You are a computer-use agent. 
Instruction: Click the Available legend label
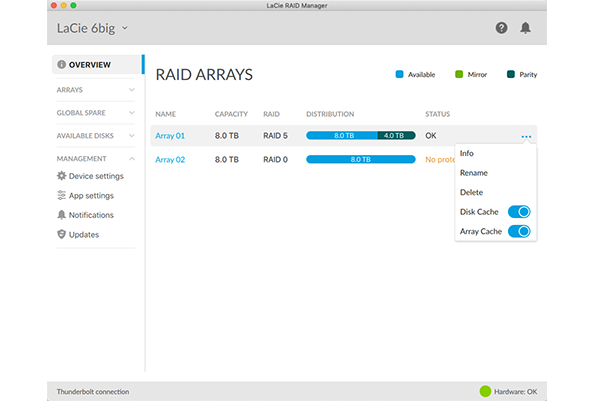[421, 75]
